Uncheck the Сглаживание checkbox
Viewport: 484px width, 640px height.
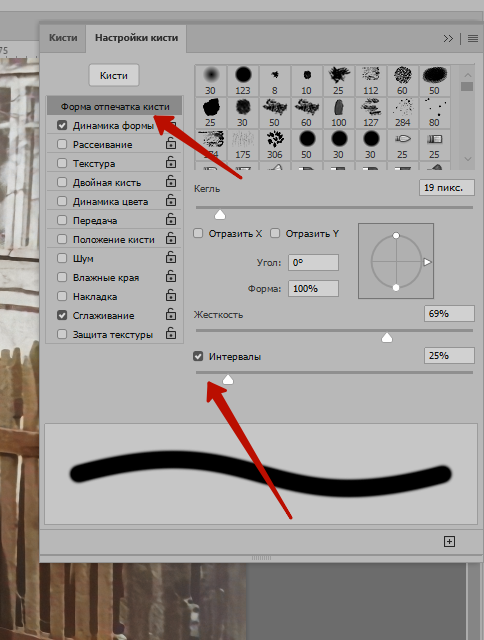(x=62, y=315)
